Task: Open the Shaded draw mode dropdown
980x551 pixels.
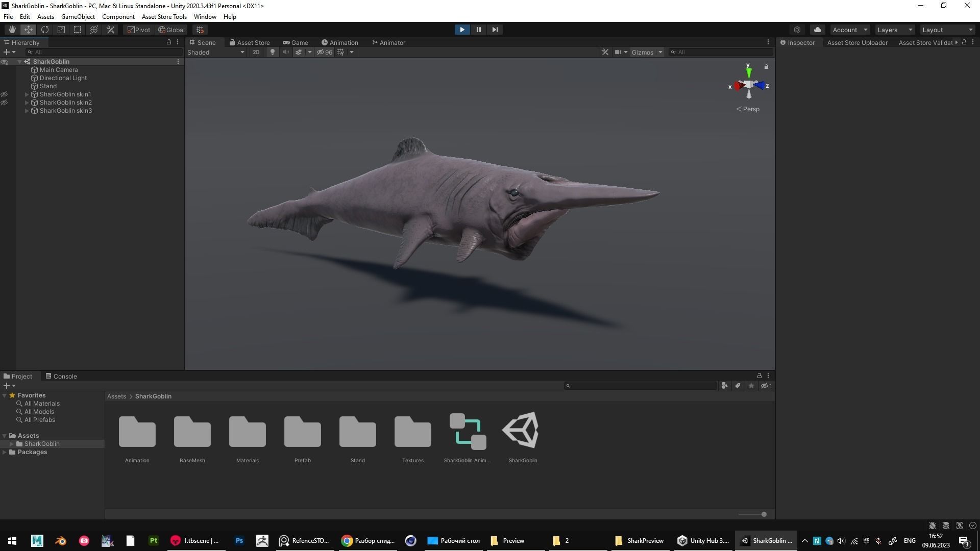Action: [216, 52]
